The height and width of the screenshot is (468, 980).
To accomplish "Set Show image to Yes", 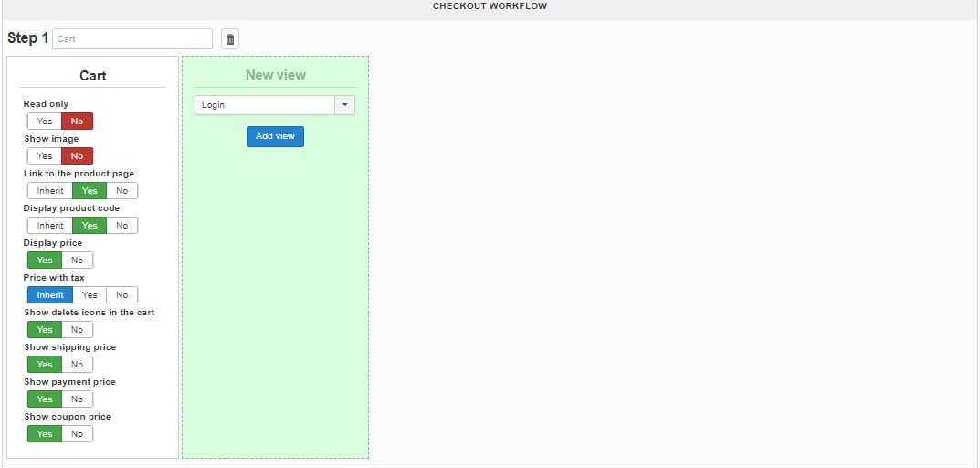I will (x=45, y=155).
